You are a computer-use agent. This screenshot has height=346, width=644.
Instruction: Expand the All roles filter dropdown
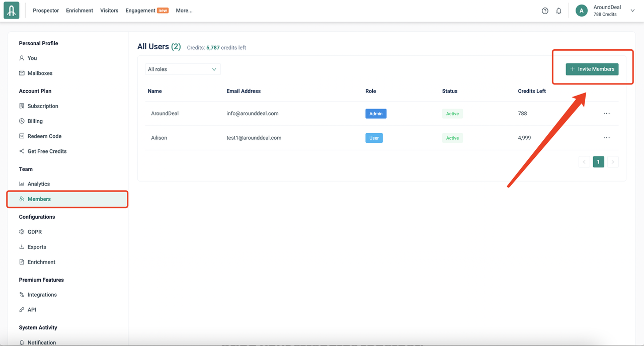(183, 69)
